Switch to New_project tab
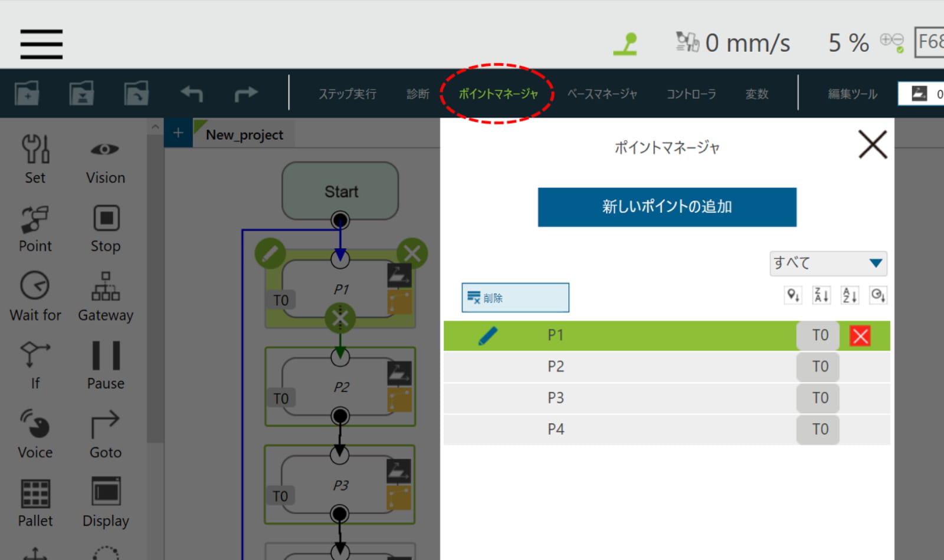This screenshot has height=560, width=944. coord(244,134)
